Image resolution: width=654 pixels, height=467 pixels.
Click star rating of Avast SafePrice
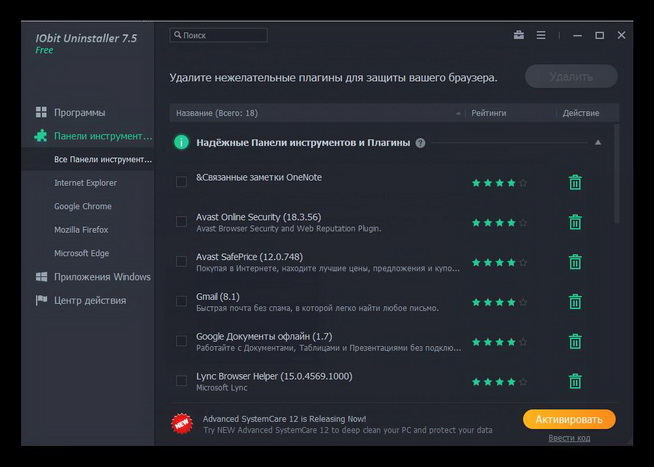499,262
